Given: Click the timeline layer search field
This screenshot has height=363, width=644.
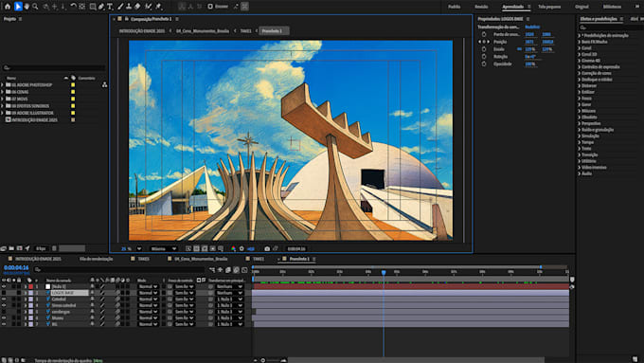Looking at the screenshot, I should tap(119, 270).
